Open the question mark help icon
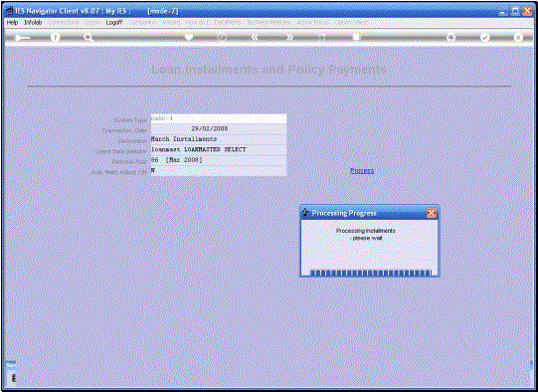The width and height of the screenshot is (538, 392). pos(55,38)
